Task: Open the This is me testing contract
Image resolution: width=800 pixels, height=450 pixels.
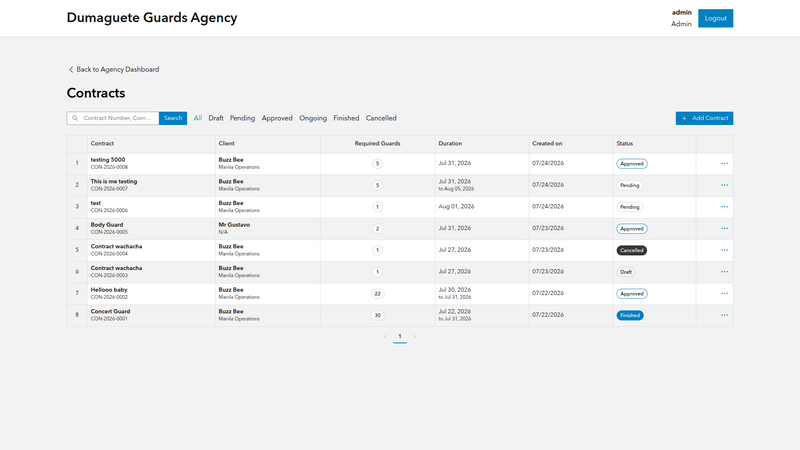Action: pyautogui.click(x=114, y=182)
